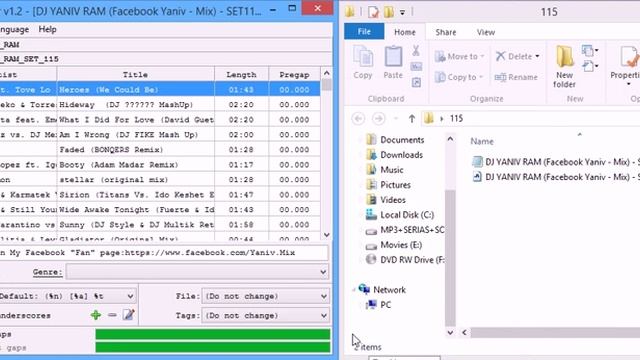The image size is (640, 360).
Task: Click quick access properties icon in title bar
Action: [373, 12]
